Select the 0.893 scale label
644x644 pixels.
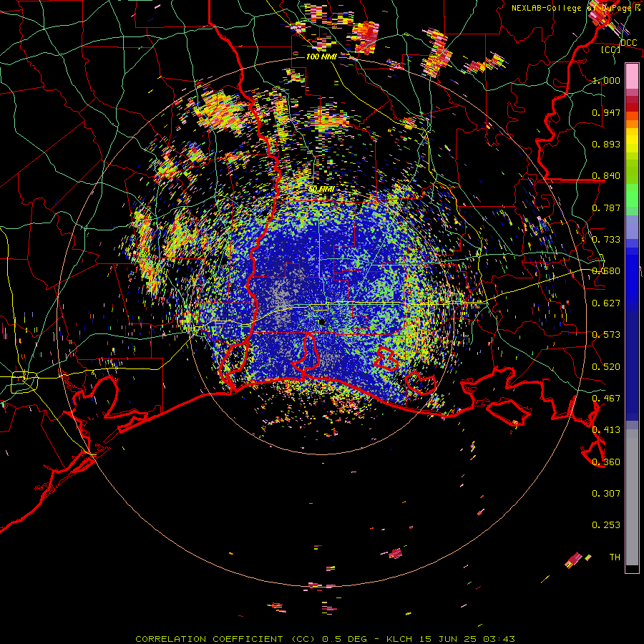point(606,144)
